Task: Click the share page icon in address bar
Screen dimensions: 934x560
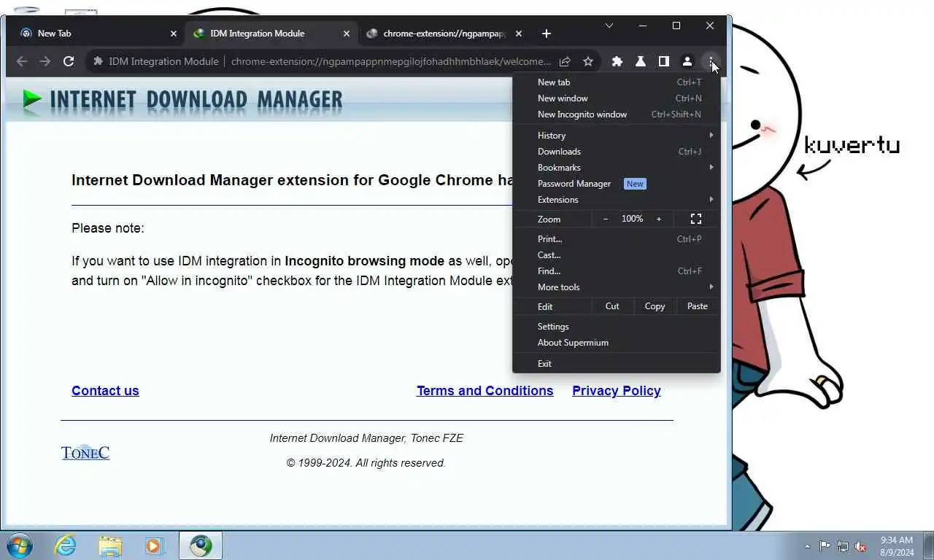Action: coord(565,61)
